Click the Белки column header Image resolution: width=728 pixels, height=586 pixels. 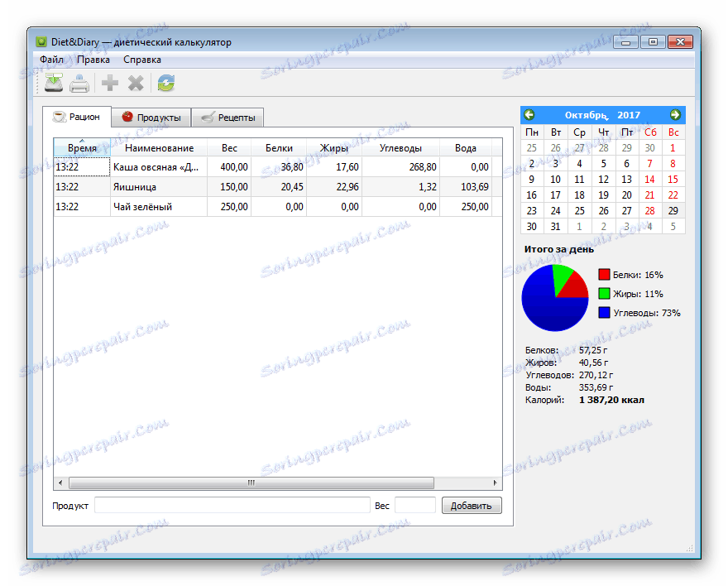point(279,147)
